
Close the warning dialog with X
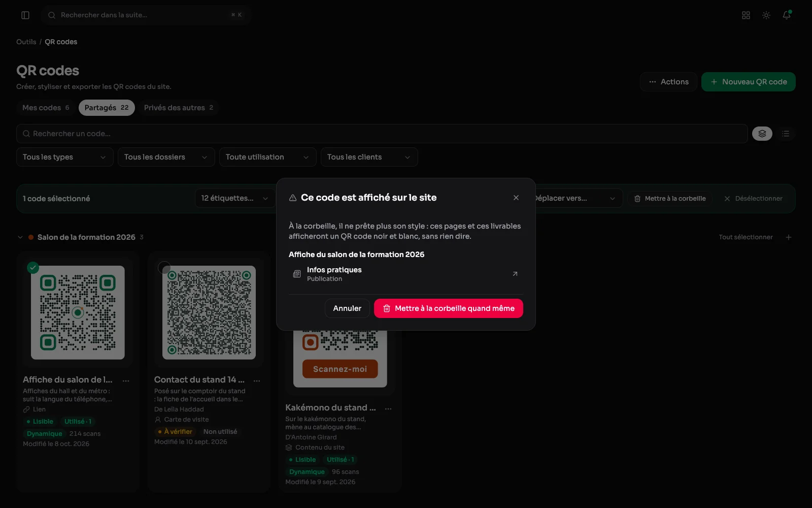pyautogui.click(x=516, y=198)
